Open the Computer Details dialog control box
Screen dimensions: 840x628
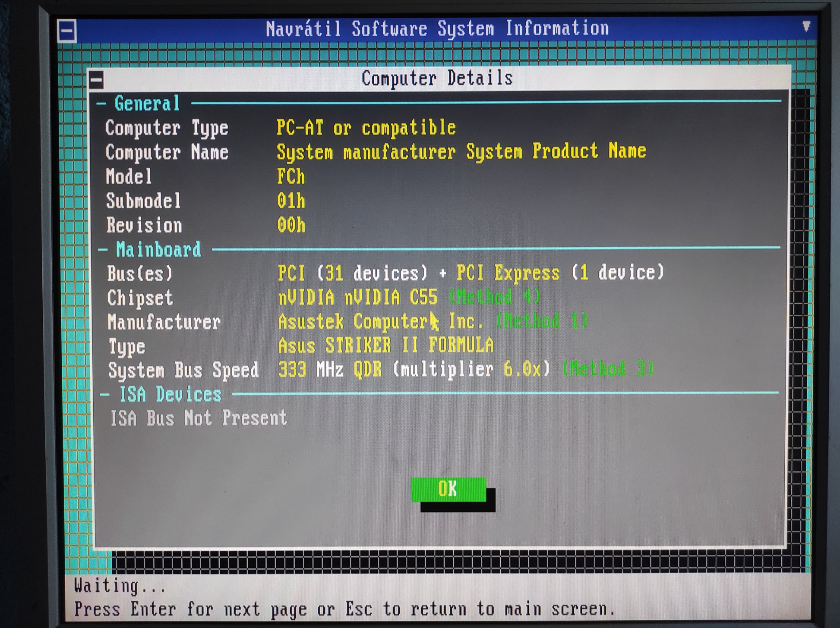(x=96, y=80)
